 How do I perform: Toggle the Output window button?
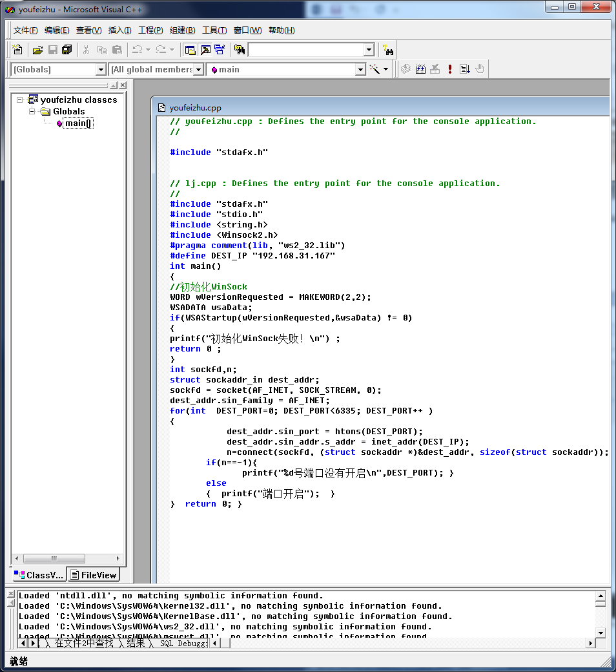(205, 50)
